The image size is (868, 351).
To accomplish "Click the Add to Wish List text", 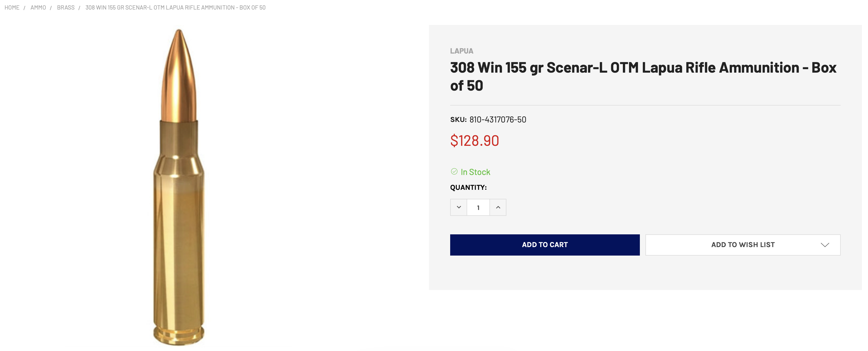I will (742, 245).
